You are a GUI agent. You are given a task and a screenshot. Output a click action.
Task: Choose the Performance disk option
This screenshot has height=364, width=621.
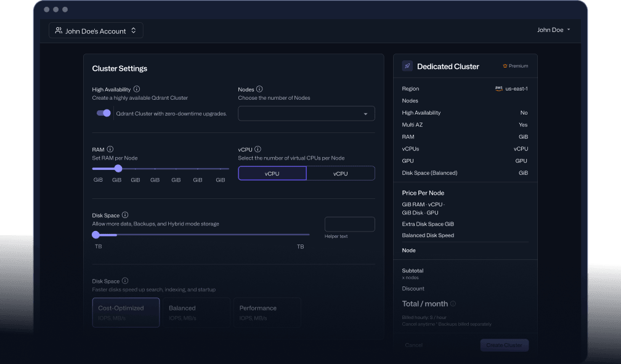tap(267, 312)
